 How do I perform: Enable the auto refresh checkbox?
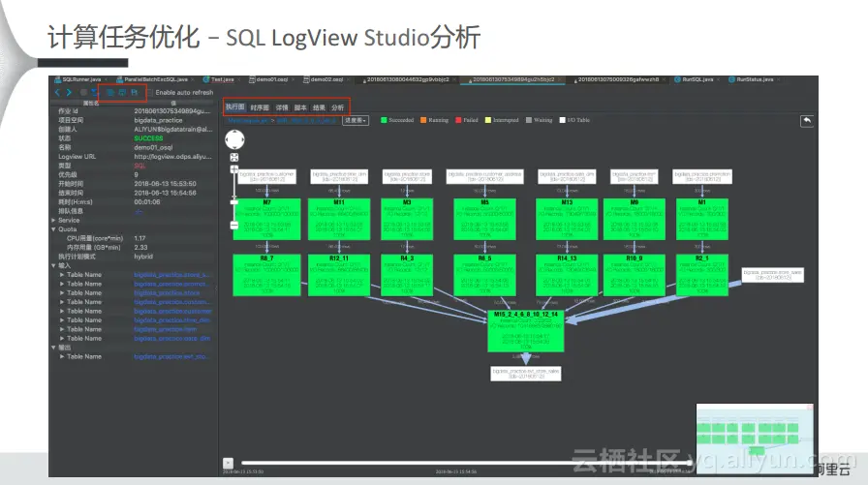pos(150,92)
